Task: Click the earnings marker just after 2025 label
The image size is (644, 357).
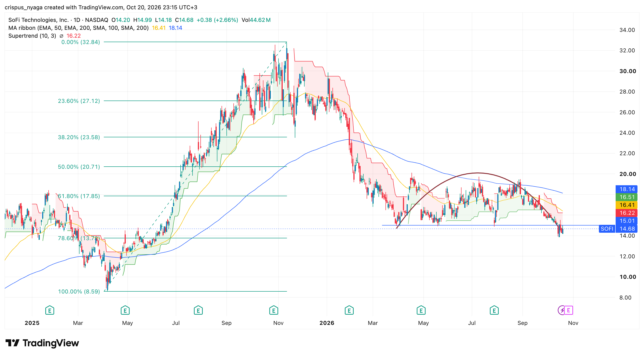Action: [50, 310]
